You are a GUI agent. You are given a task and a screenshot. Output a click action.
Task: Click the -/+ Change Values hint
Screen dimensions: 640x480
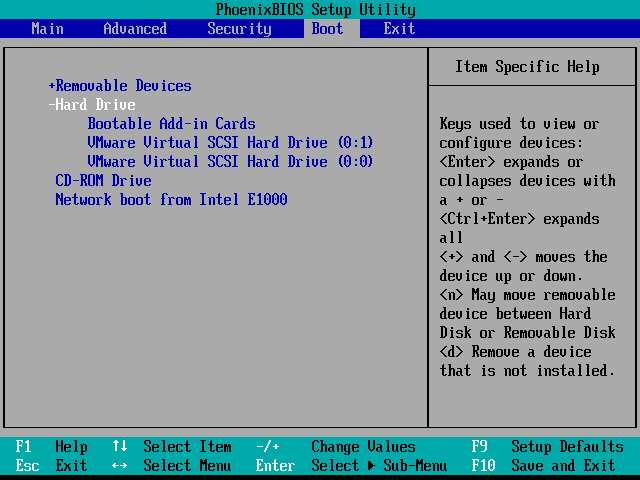(336, 447)
